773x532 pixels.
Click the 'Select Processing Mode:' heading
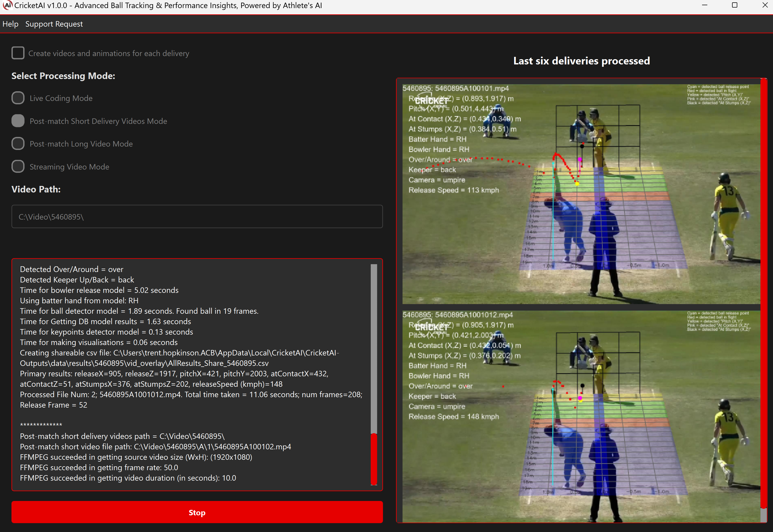[63, 76]
